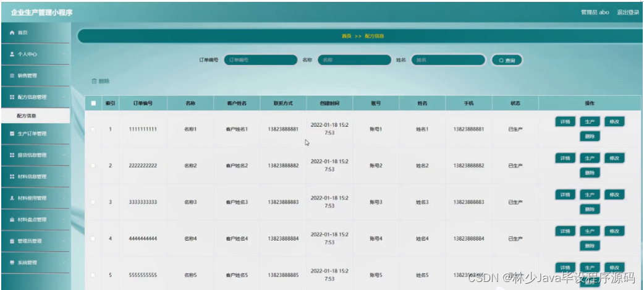The image size is (644, 290).
Task: Click the 管理员 abo user label
Action: (x=595, y=12)
